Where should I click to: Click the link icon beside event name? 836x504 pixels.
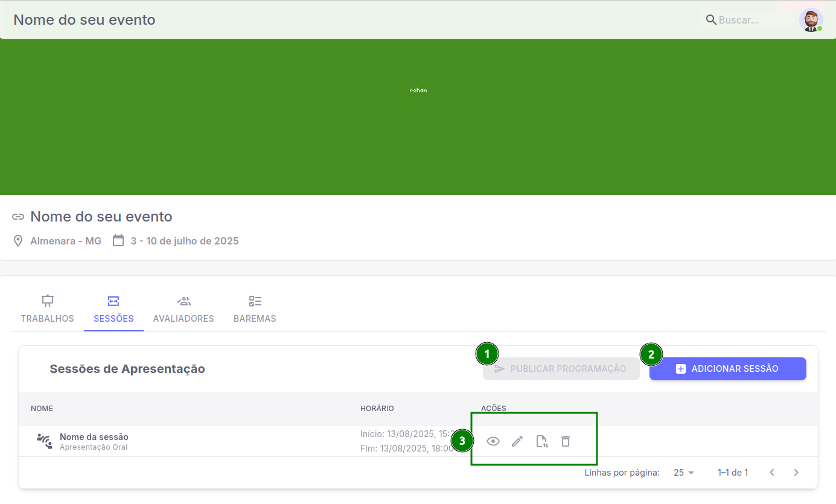18,217
